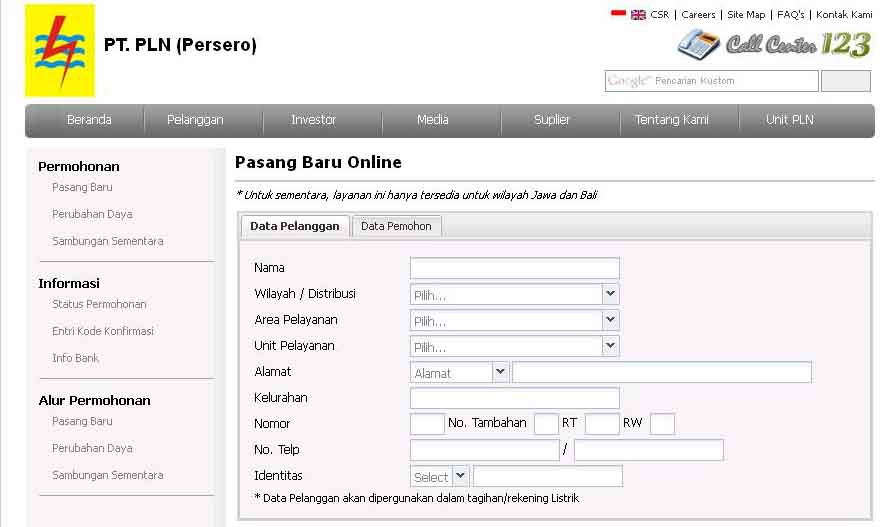883x527 pixels.
Task: Open Perubahan Daya under Permohonan
Action: coord(92,215)
